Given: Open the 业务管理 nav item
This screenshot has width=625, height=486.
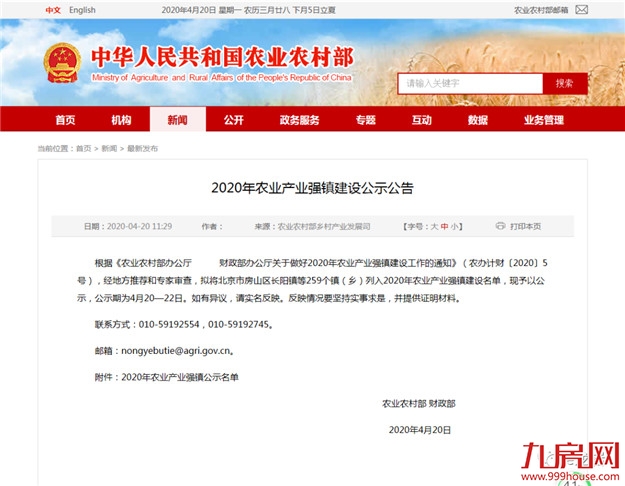Looking at the screenshot, I should coord(544,120).
